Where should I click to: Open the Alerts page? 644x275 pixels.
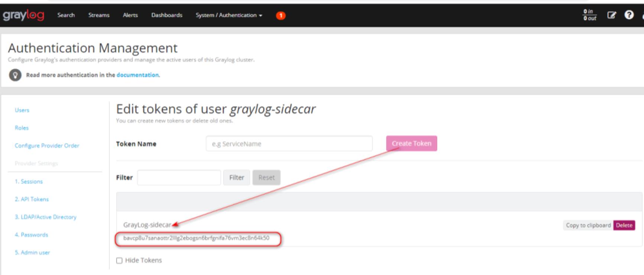pos(130,15)
